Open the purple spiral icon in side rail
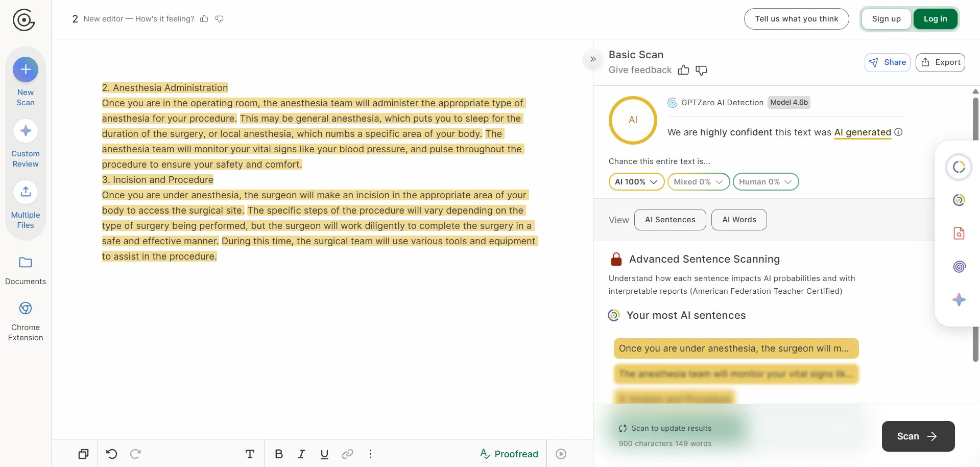The height and width of the screenshot is (467, 980). 959,267
